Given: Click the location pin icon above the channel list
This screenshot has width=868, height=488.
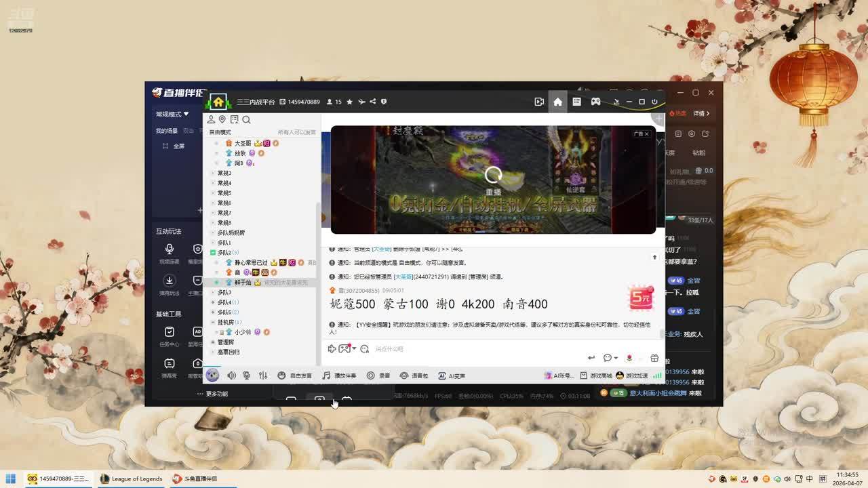Looking at the screenshot, I should coord(222,120).
